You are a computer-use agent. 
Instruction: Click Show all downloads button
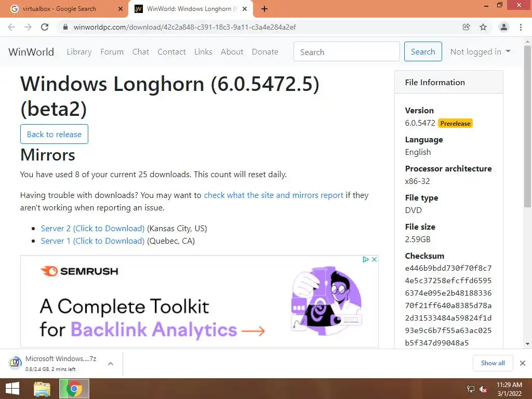point(493,363)
